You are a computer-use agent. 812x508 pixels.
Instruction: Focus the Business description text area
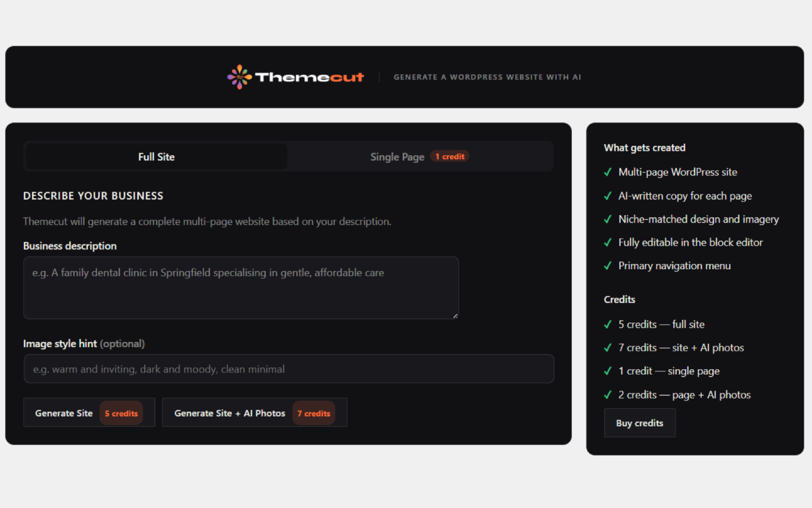241,288
